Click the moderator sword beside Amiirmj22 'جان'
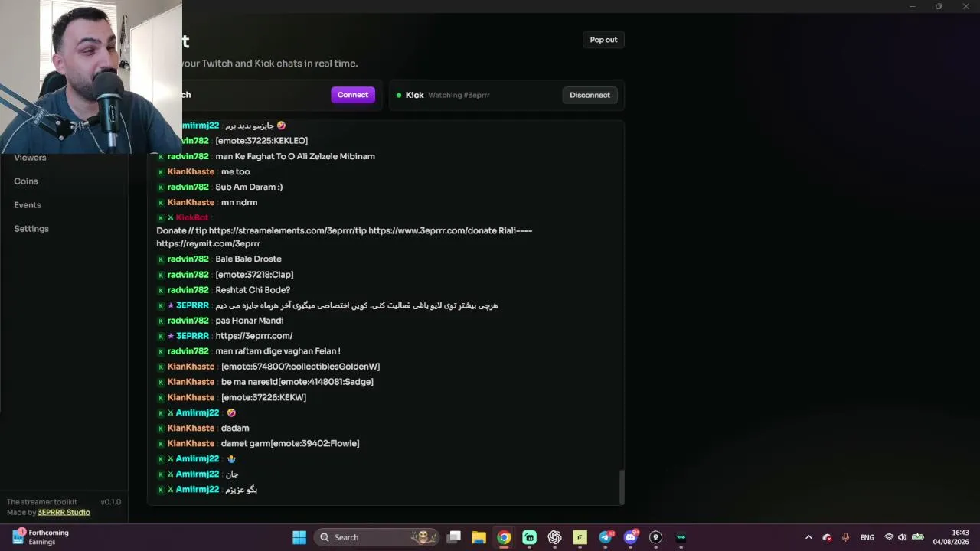 (x=171, y=474)
